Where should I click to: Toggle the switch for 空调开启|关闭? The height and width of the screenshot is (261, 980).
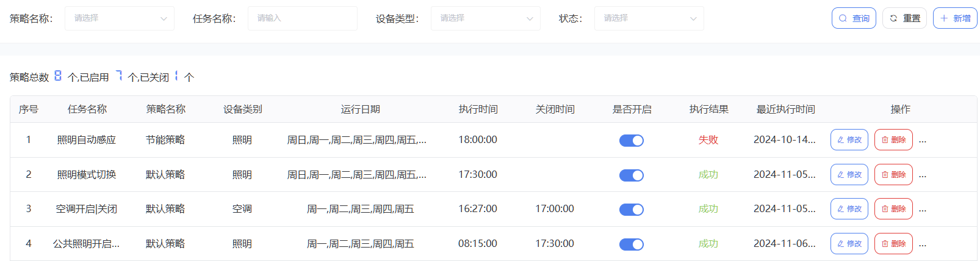pos(632,210)
